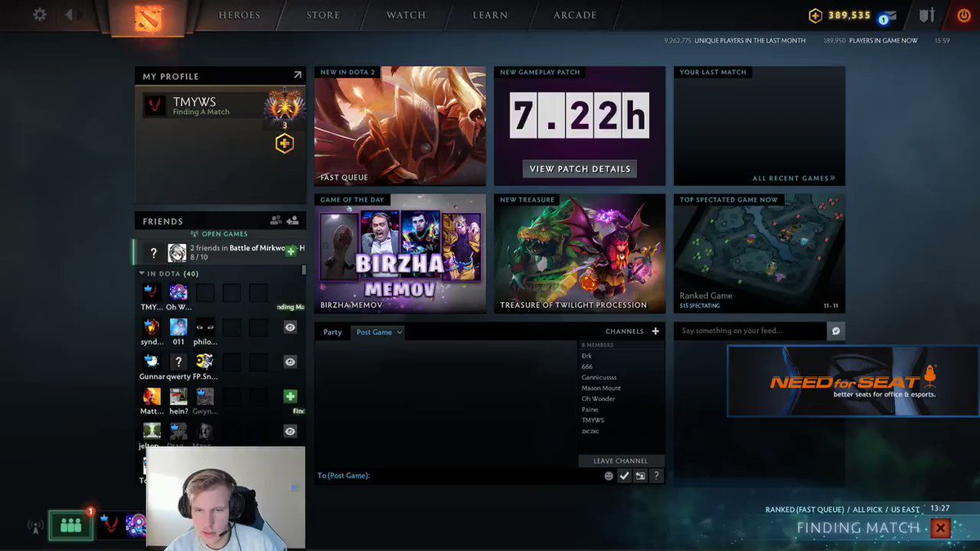This screenshot has height=551, width=980.
Task: Click the chat checkmark icon
Action: click(x=624, y=476)
